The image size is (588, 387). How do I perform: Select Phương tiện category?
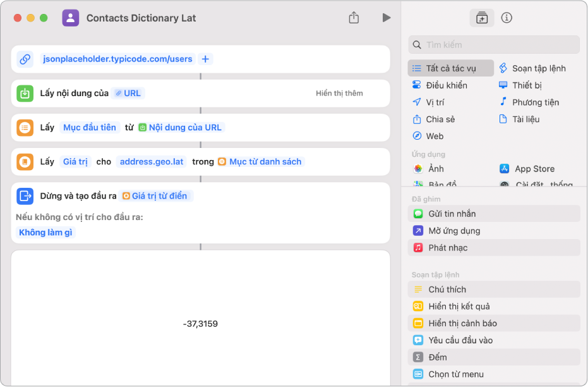coord(529,102)
